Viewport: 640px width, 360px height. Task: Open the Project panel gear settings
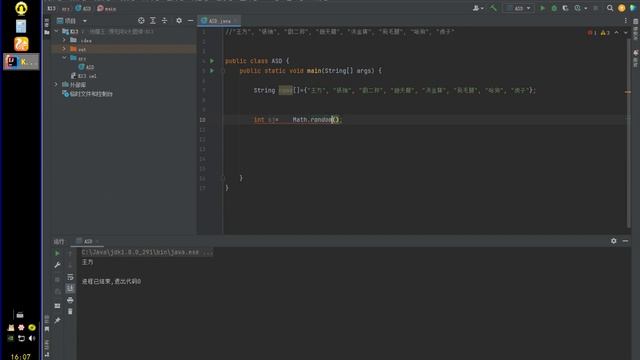tap(179, 20)
